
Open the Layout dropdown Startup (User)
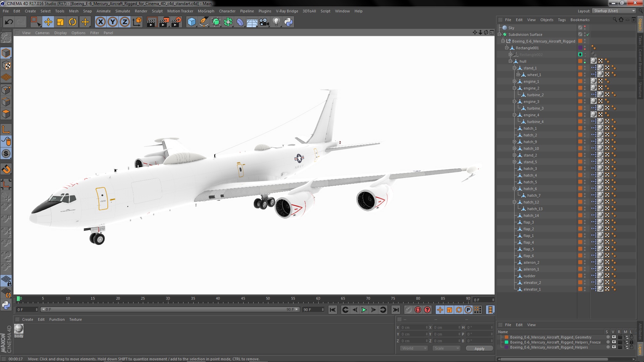point(614,11)
